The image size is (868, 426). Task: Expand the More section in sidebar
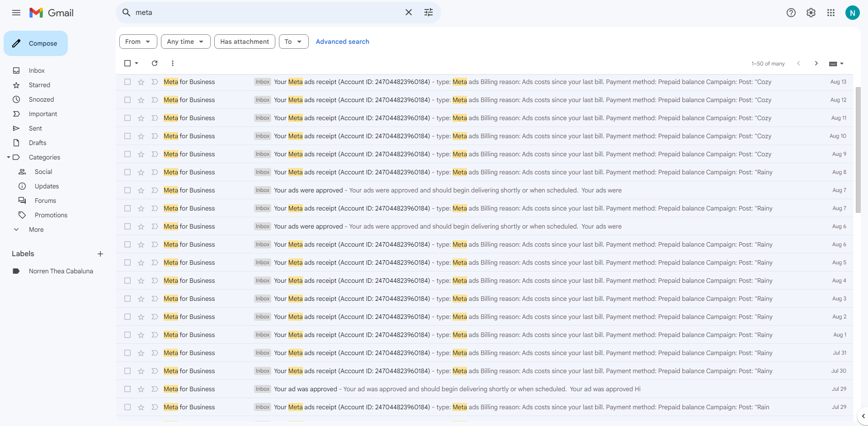(36, 229)
